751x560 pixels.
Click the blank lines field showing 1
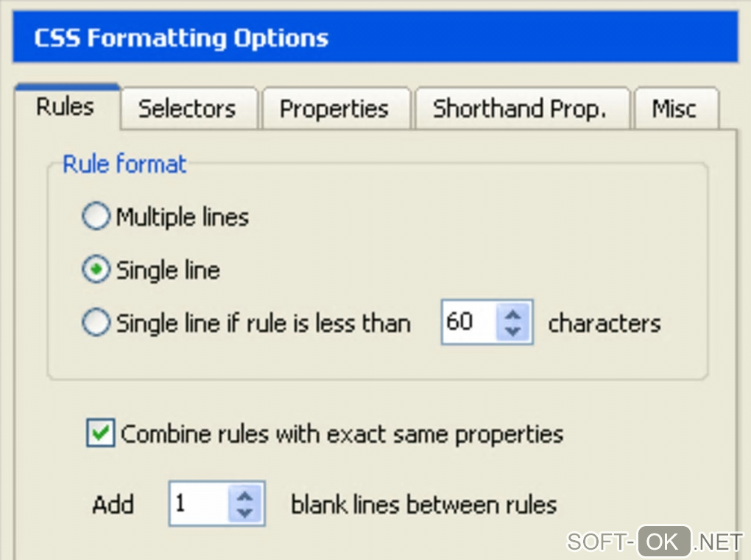coord(197,504)
